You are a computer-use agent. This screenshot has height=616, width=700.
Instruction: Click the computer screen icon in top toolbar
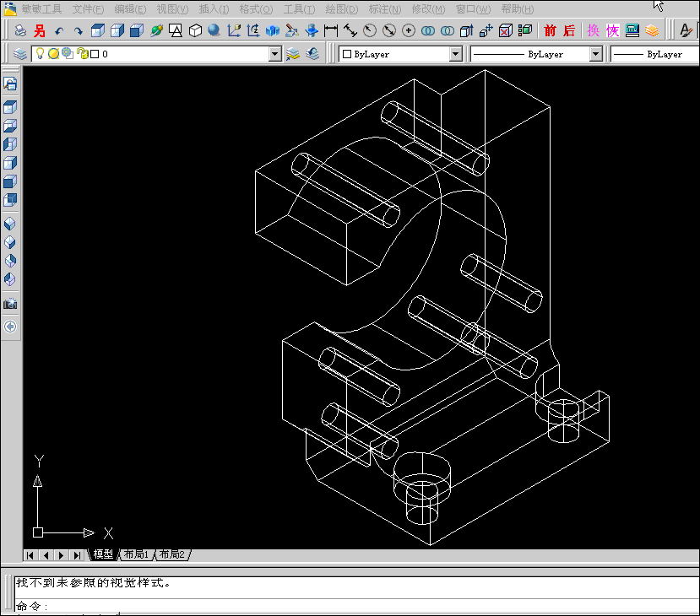click(x=632, y=30)
